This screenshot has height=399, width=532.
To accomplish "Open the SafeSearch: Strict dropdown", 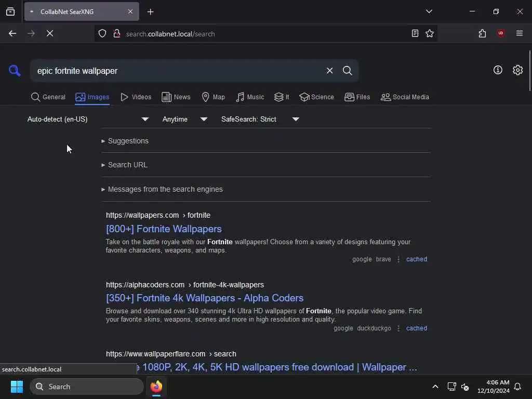I will coord(260,119).
